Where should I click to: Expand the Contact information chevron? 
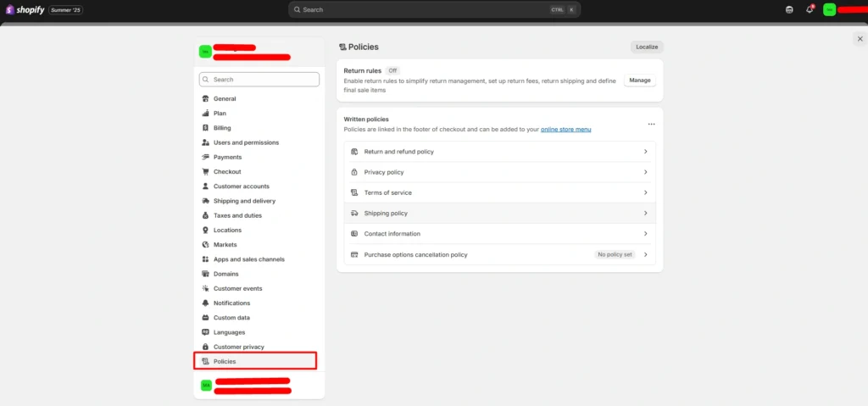[645, 234]
